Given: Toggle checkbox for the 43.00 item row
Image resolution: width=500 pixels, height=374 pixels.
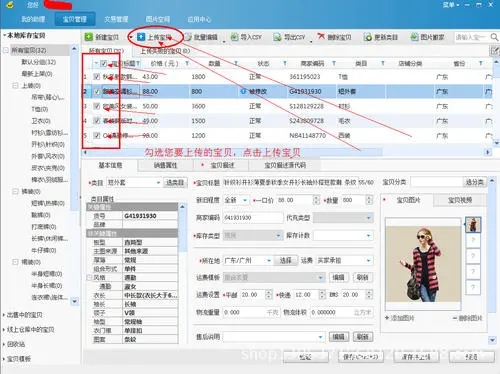Looking at the screenshot, I should click(97, 77).
